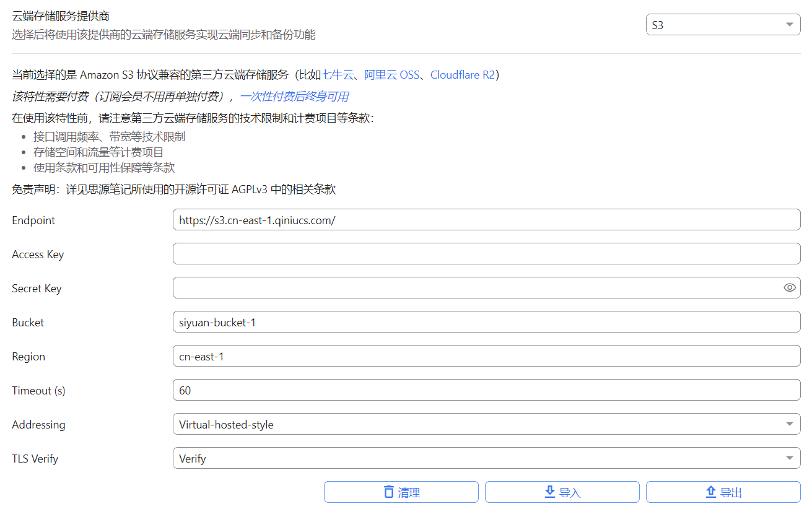Click the Access Key label
The image size is (812, 509).
tap(38, 254)
